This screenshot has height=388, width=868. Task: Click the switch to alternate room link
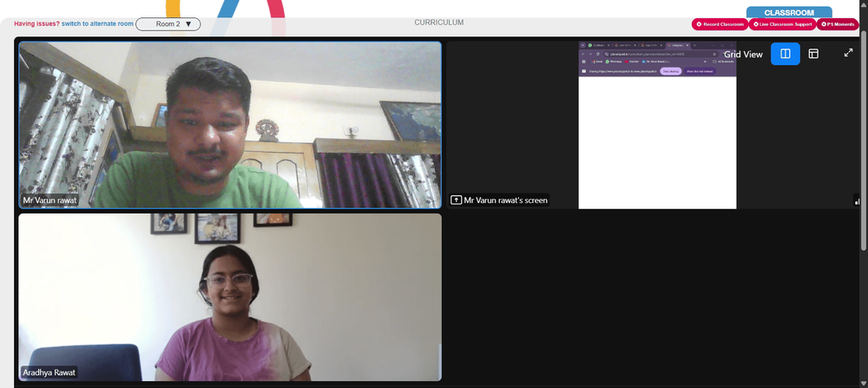click(97, 23)
